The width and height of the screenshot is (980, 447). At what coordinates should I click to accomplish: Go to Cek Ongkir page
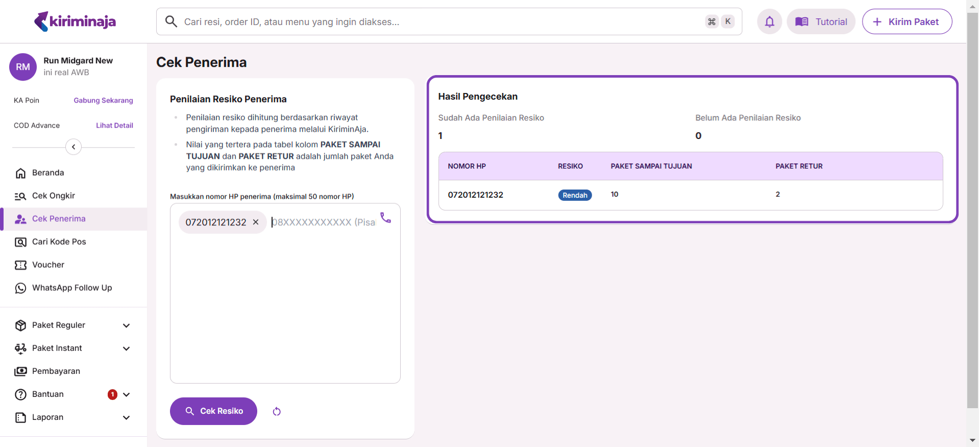pyautogui.click(x=53, y=196)
